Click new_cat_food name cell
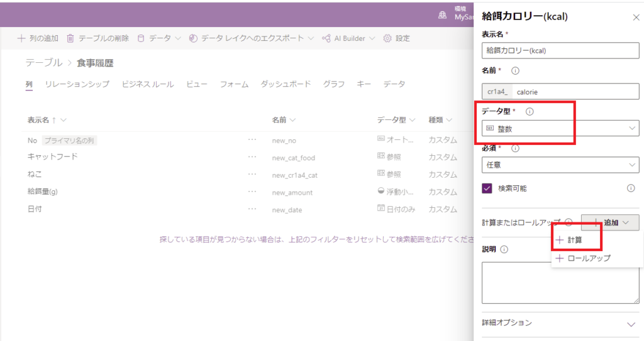The height and width of the screenshot is (341, 644). (x=293, y=158)
